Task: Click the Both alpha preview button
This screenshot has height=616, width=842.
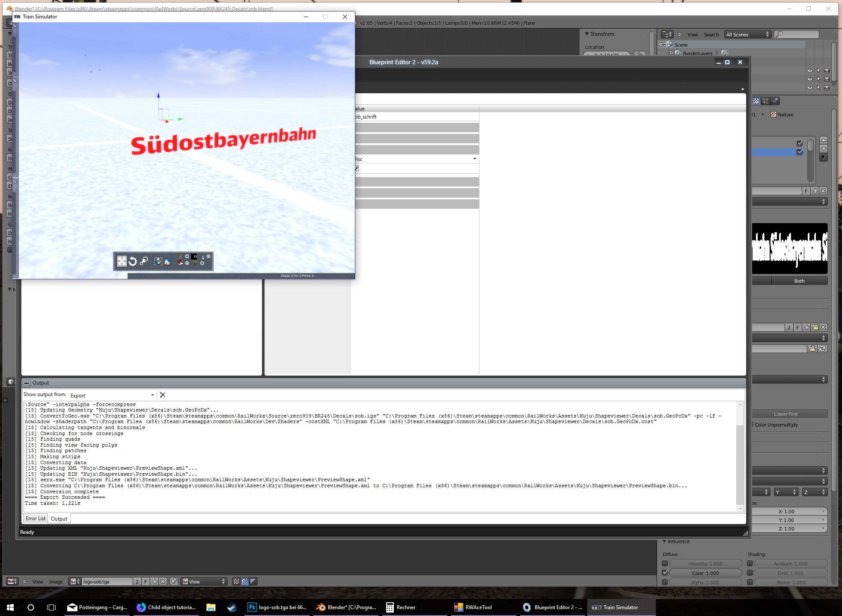Action: (x=799, y=281)
